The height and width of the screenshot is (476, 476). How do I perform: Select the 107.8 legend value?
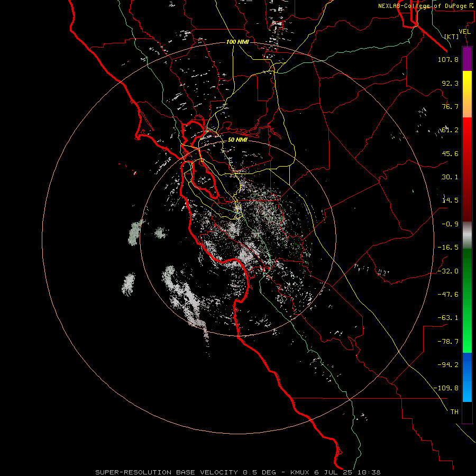coord(448,59)
